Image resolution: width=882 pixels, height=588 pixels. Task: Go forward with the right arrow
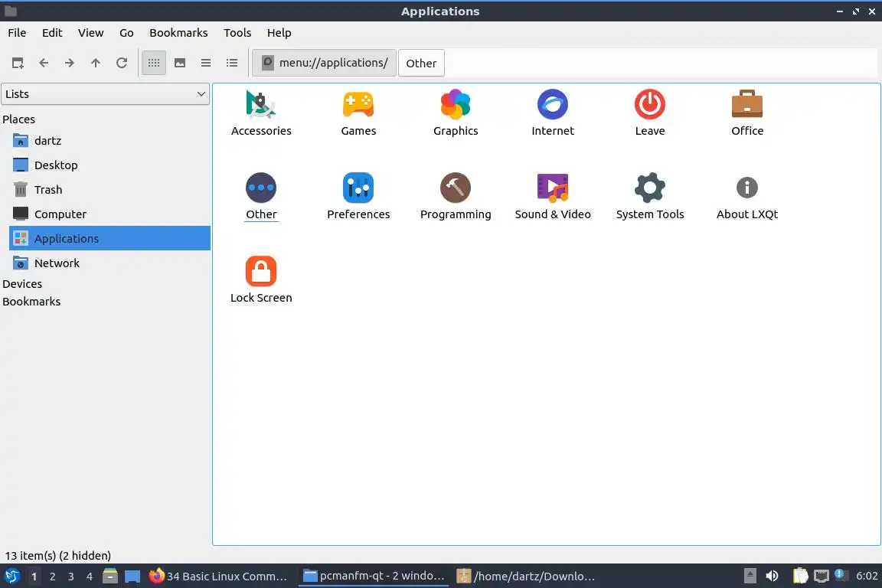tap(69, 63)
